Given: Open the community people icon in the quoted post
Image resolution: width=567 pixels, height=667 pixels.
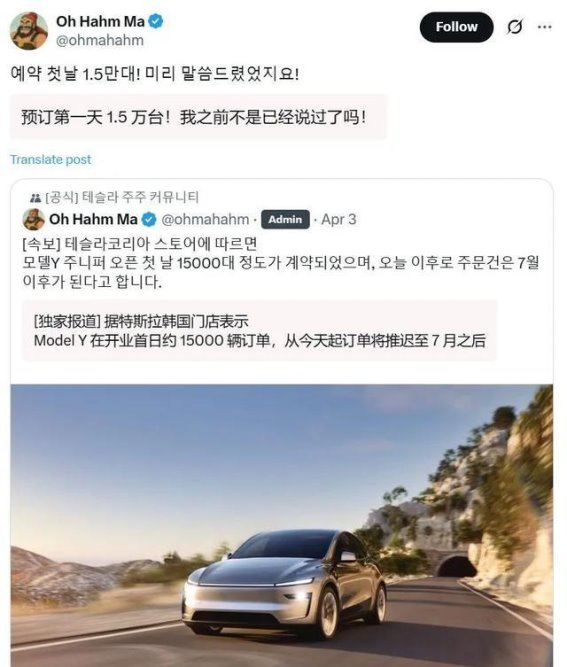Looking at the screenshot, I should click(x=35, y=198).
